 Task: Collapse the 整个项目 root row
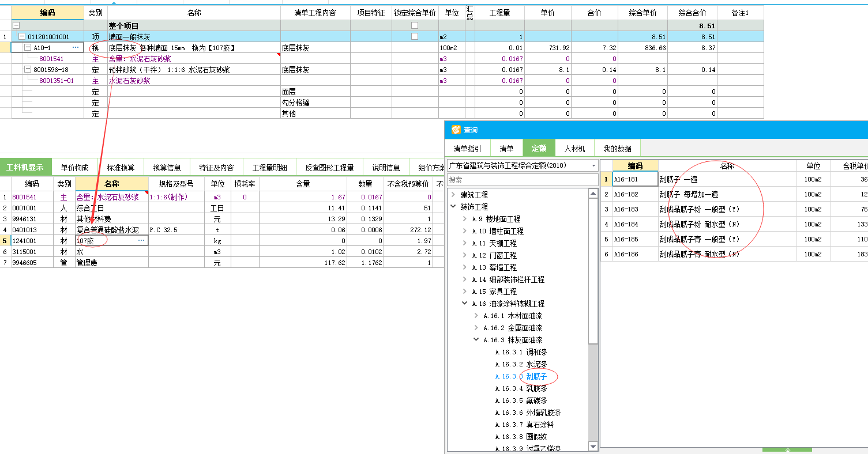pos(16,26)
